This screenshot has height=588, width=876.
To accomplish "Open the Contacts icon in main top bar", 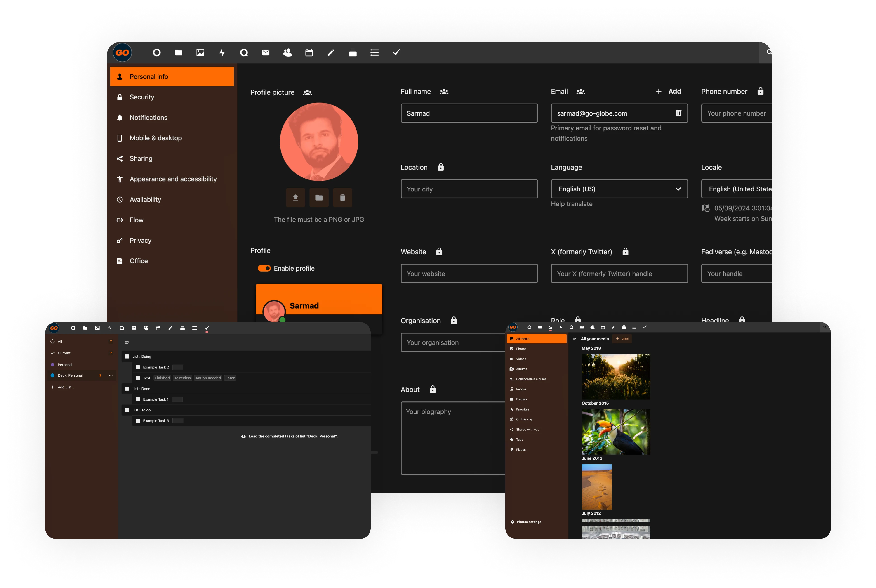I will 287,52.
